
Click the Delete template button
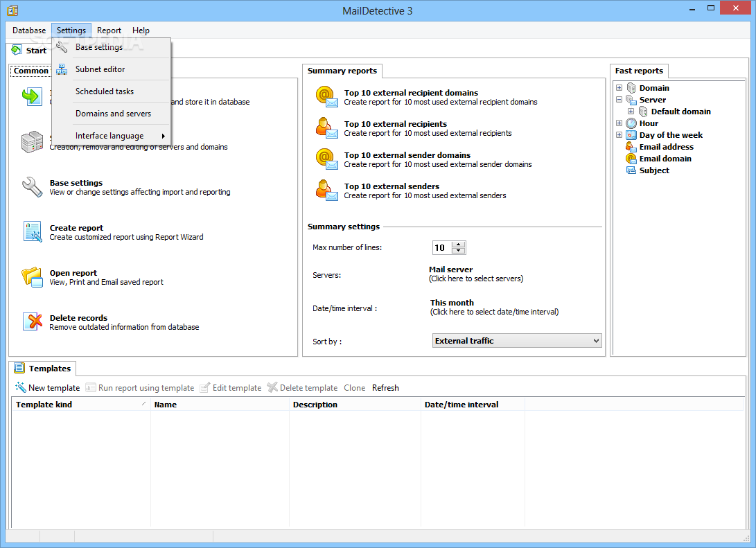(x=302, y=387)
